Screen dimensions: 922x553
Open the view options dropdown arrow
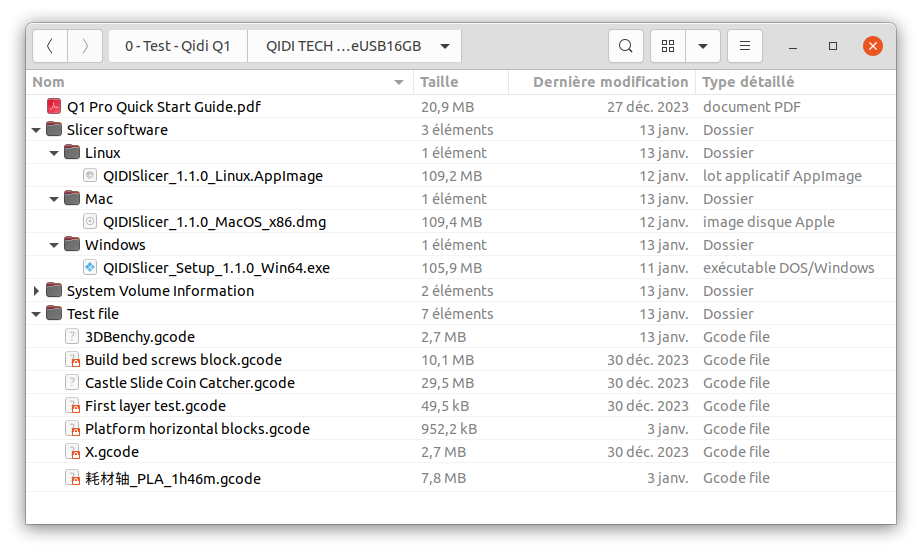pos(703,46)
